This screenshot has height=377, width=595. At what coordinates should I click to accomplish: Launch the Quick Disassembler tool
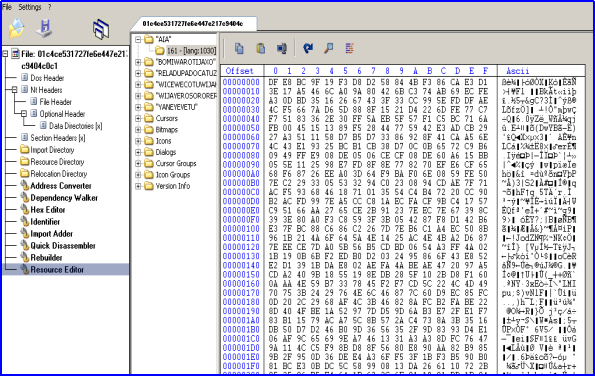coord(63,246)
